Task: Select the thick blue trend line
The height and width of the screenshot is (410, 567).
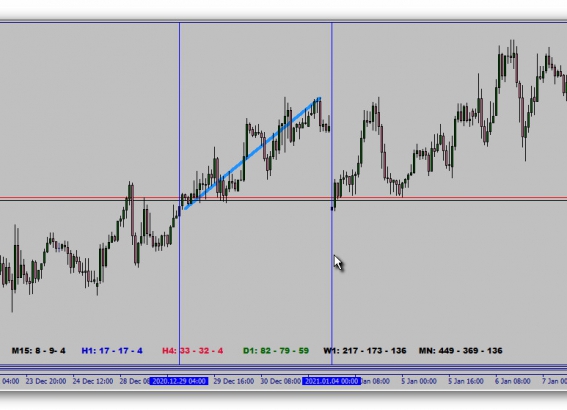Action: pyautogui.click(x=253, y=153)
